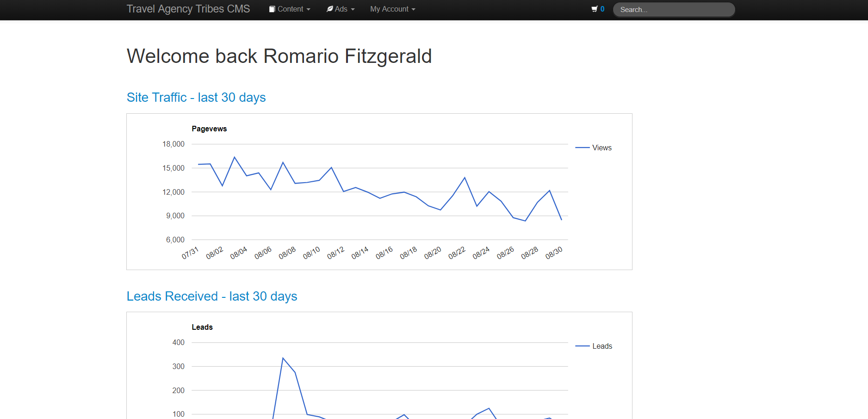Screen dimensions: 868x419
Task: Open the My Account menu label
Action: (x=389, y=9)
